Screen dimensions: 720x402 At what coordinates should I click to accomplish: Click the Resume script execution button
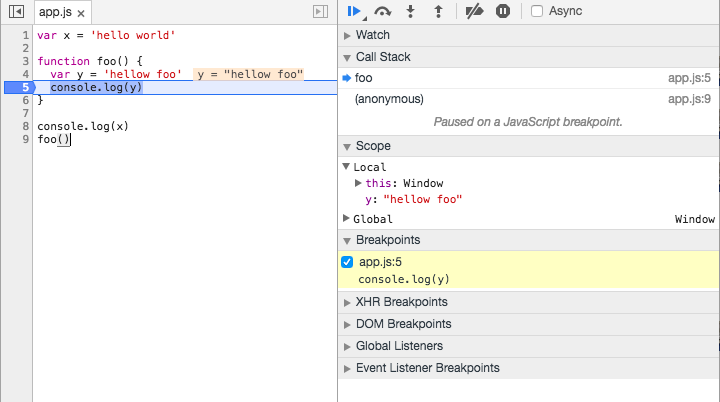pyautogui.click(x=353, y=11)
